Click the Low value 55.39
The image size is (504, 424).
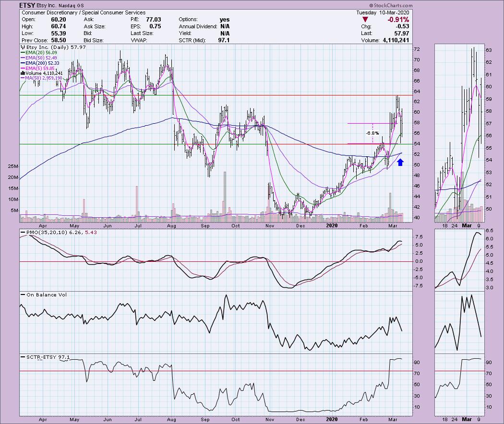pos(58,34)
